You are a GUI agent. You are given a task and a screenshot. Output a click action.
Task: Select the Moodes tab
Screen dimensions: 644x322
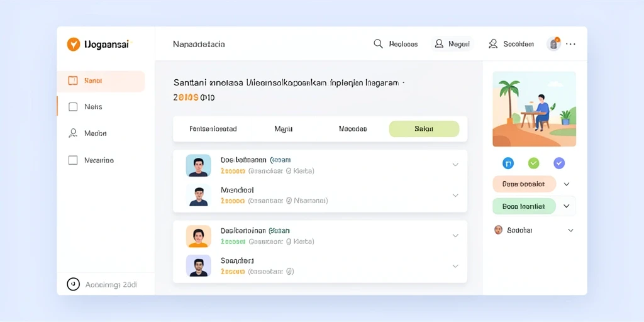(x=353, y=129)
